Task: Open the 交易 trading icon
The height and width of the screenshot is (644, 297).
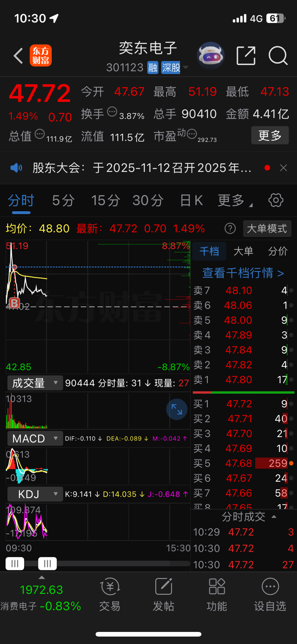Action: 110,594
